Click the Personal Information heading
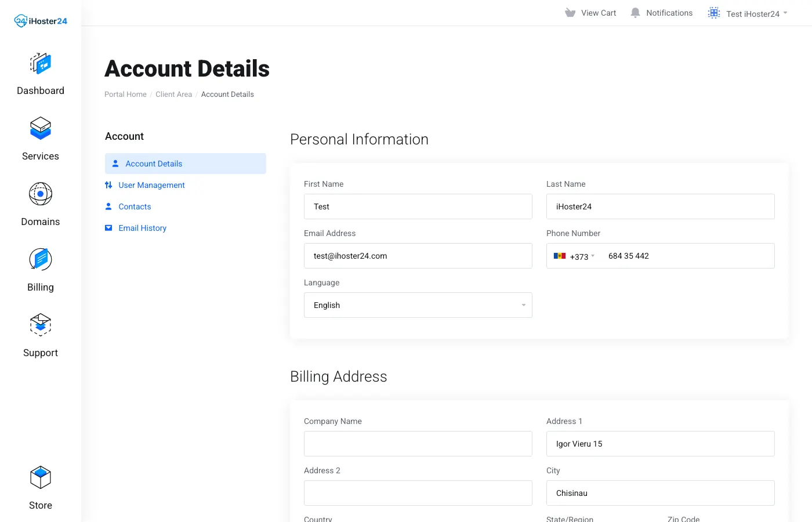 click(359, 139)
